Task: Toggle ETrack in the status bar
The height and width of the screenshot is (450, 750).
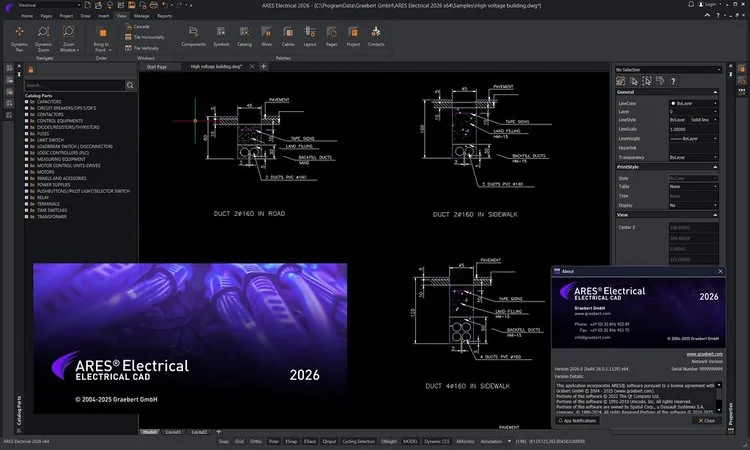Action: pos(310,441)
